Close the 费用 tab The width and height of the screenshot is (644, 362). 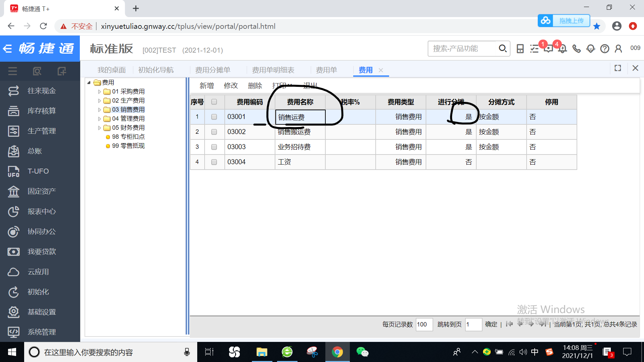381,70
